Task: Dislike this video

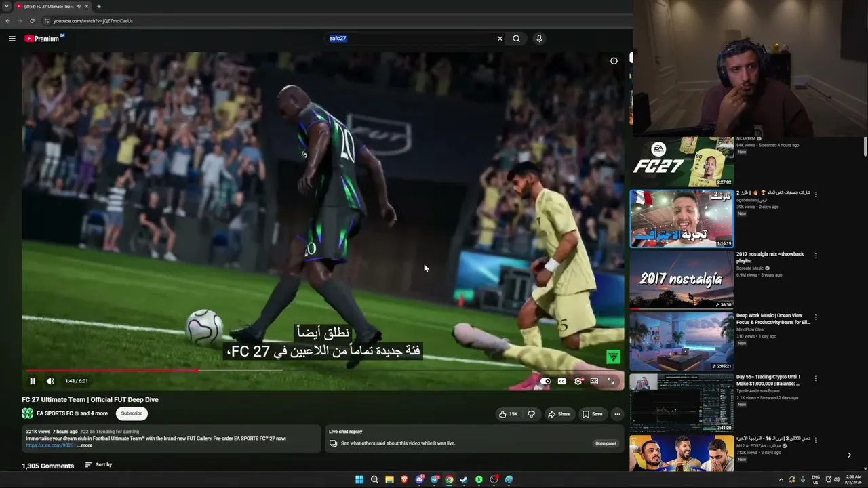Action: tap(532, 414)
